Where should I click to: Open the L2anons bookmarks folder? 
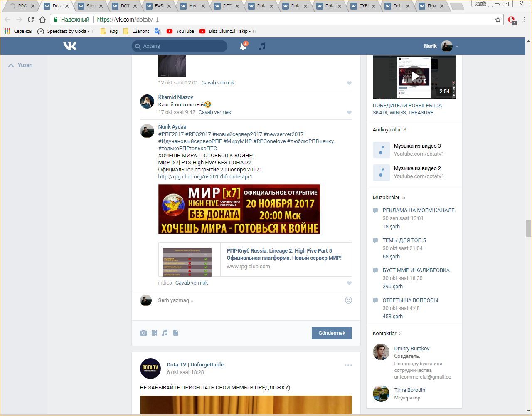click(x=136, y=31)
